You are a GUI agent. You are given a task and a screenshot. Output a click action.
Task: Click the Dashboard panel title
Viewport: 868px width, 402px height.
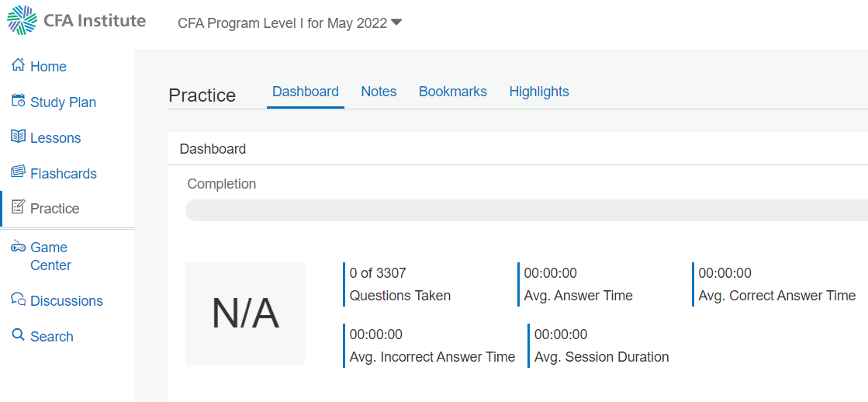[x=213, y=149]
